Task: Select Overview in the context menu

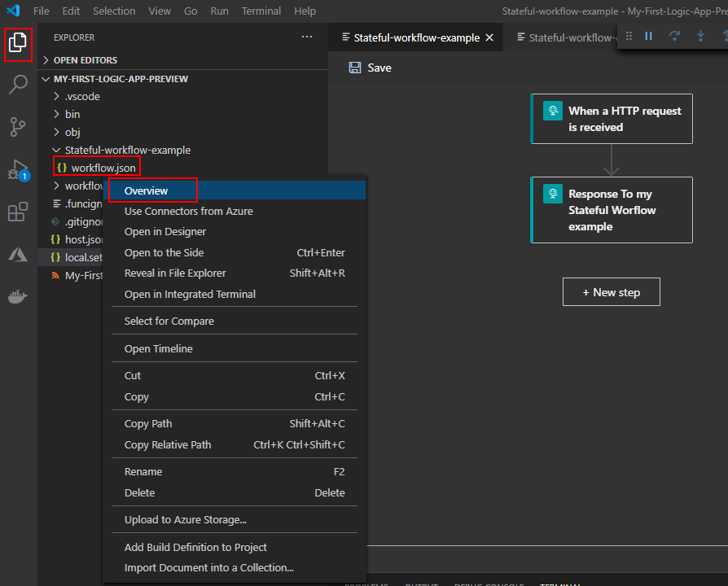Action: [147, 190]
